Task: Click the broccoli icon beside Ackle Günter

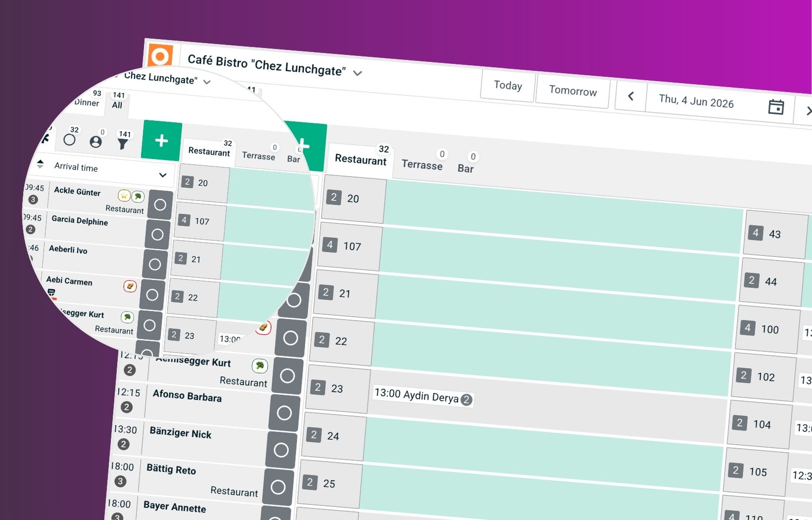Action: pos(138,197)
